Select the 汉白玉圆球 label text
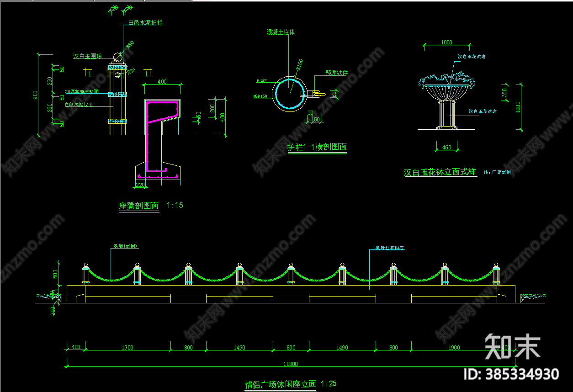Viewport: 573px width, 392px height. 87,56
